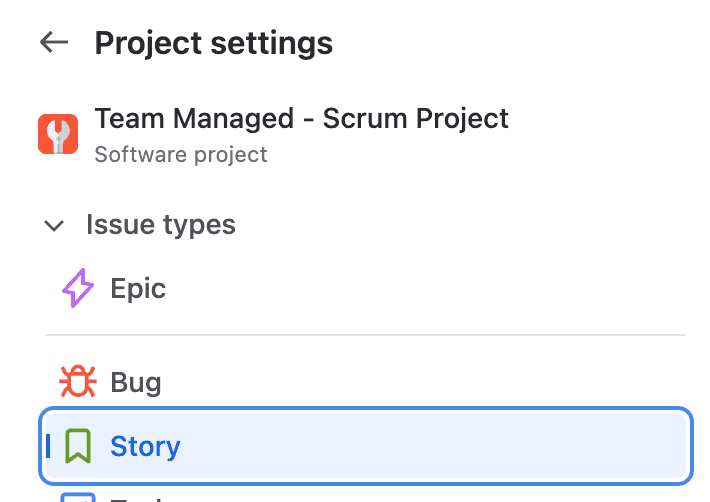Click the divider line below Epic

[366, 335]
